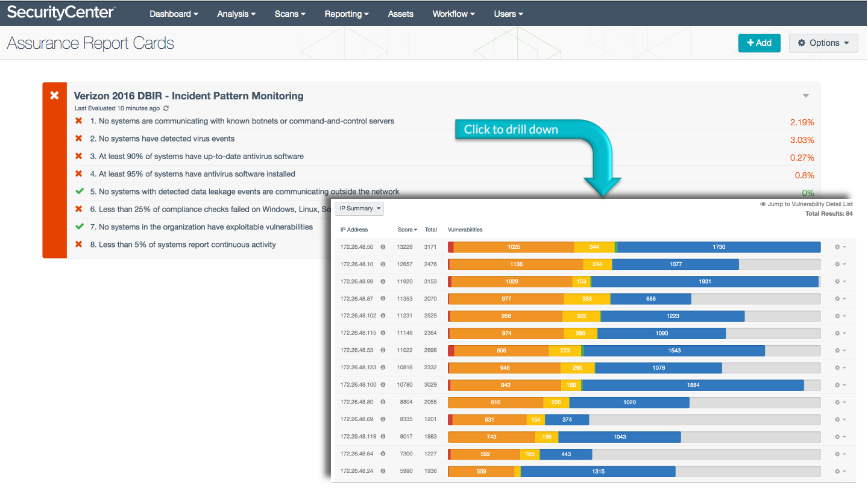Click the Total column header

pos(430,230)
